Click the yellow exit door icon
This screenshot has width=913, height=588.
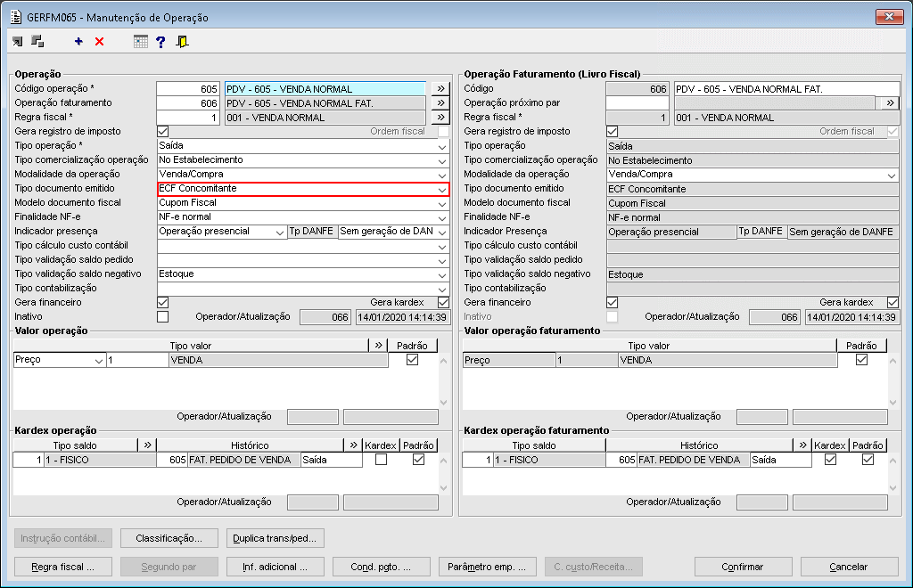[182, 41]
